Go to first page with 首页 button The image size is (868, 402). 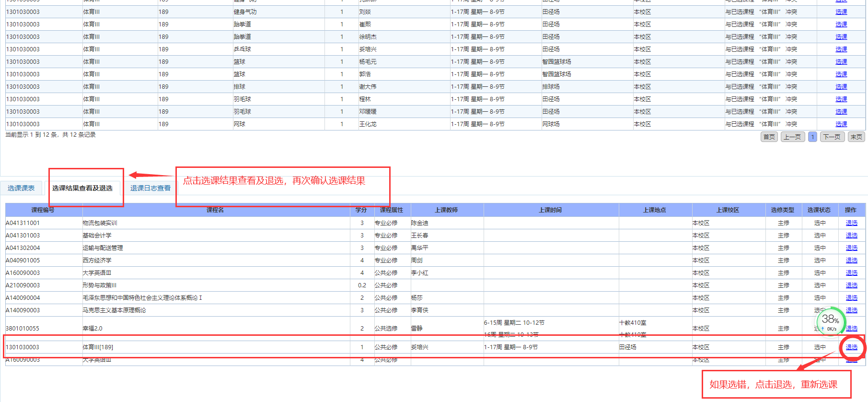coord(769,137)
